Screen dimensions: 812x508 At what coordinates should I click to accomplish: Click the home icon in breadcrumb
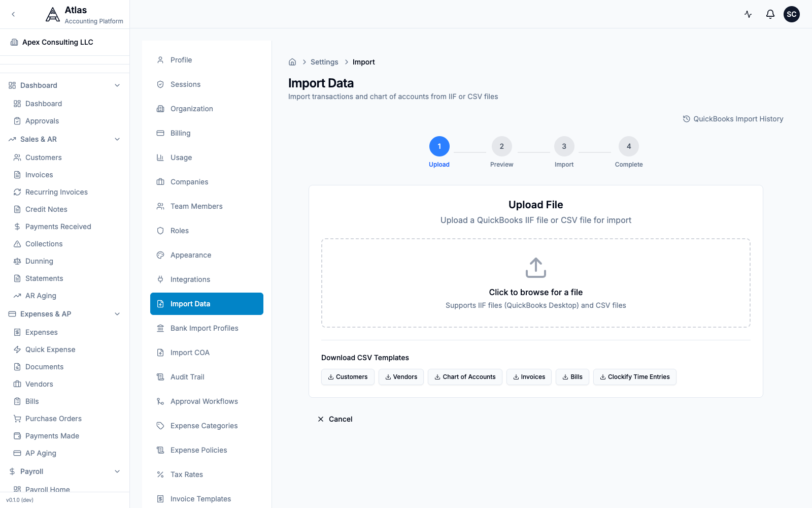292,62
